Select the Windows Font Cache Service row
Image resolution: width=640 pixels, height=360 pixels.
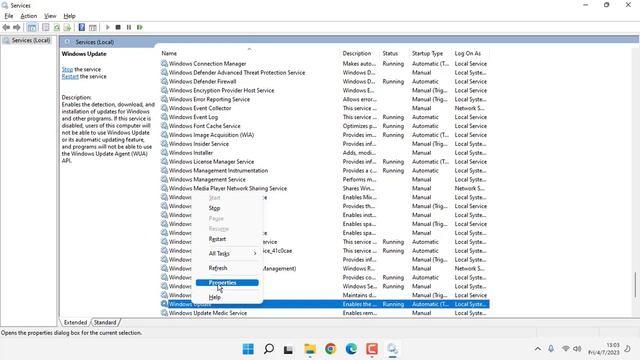coord(324,126)
